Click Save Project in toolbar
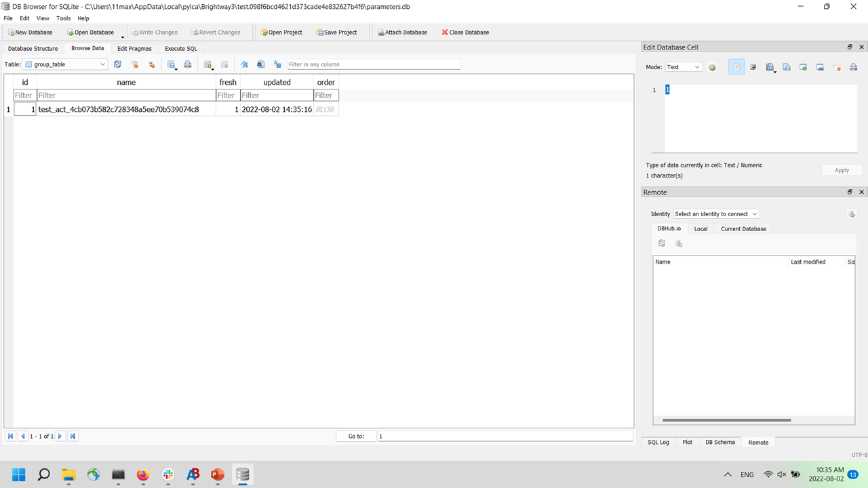 [336, 33]
